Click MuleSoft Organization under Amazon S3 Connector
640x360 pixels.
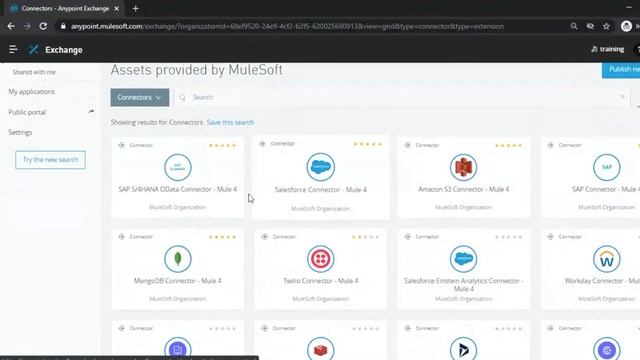click(463, 207)
